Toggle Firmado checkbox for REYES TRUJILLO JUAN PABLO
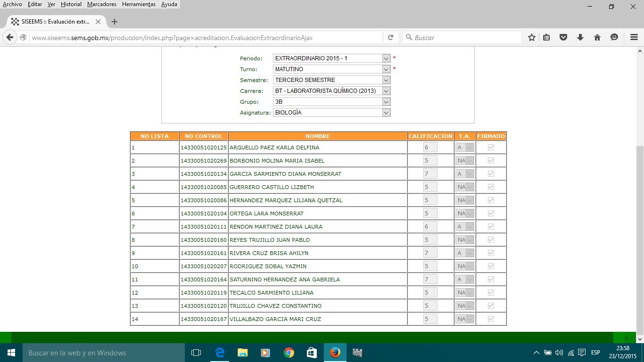 click(x=491, y=240)
